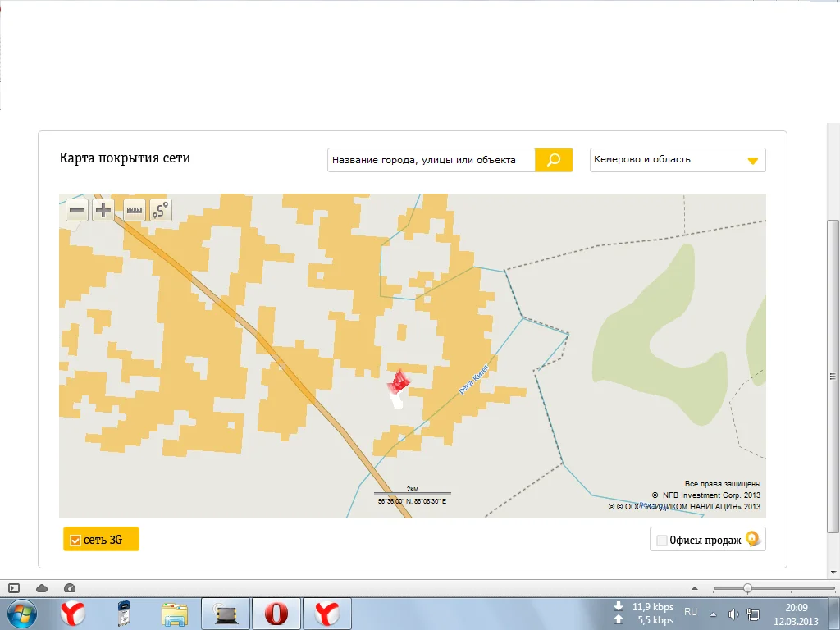
Task: Switch to Yandex taskbar button beside Opera
Action: click(x=326, y=614)
